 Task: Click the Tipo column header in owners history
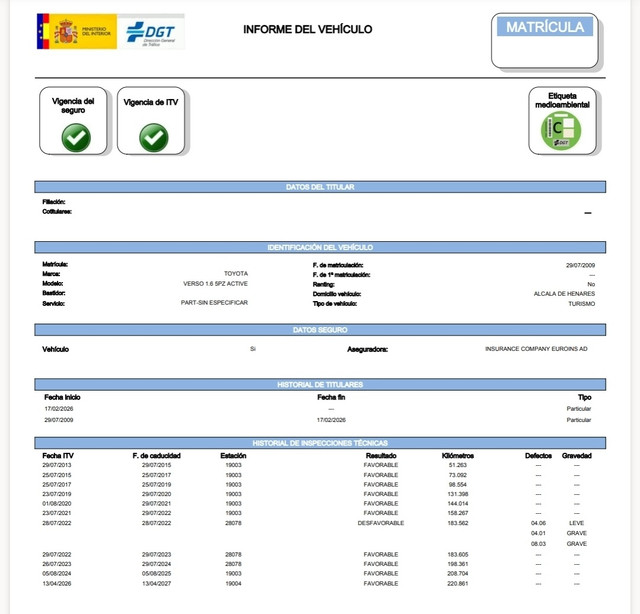[x=584, y=397]
